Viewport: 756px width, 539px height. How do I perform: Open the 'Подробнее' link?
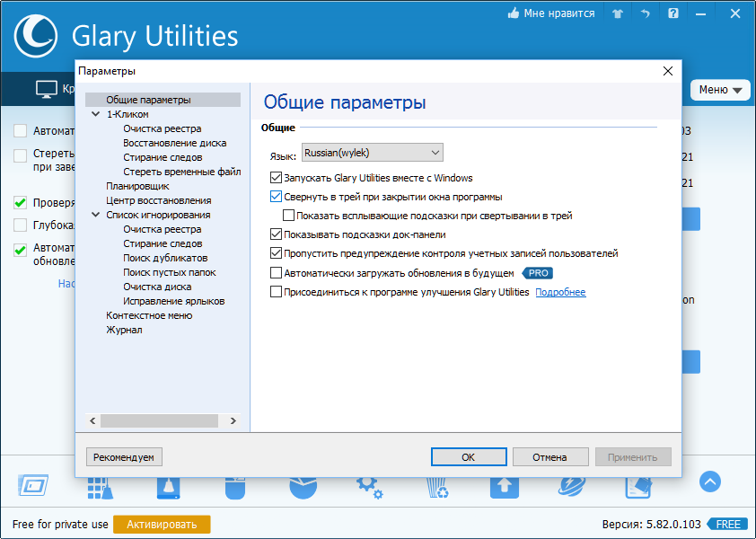click(x=560, y=292)
